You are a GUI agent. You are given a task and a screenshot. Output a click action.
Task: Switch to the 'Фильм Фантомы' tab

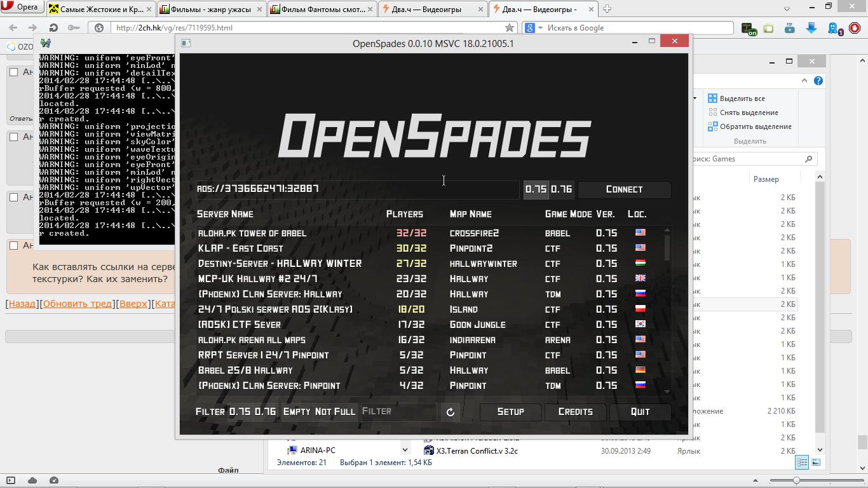point(323,9)
